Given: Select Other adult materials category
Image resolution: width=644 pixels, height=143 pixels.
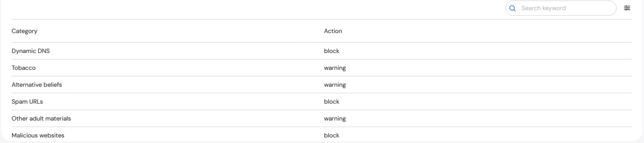Looking at the screenshot, I should (x=41, y=118).
